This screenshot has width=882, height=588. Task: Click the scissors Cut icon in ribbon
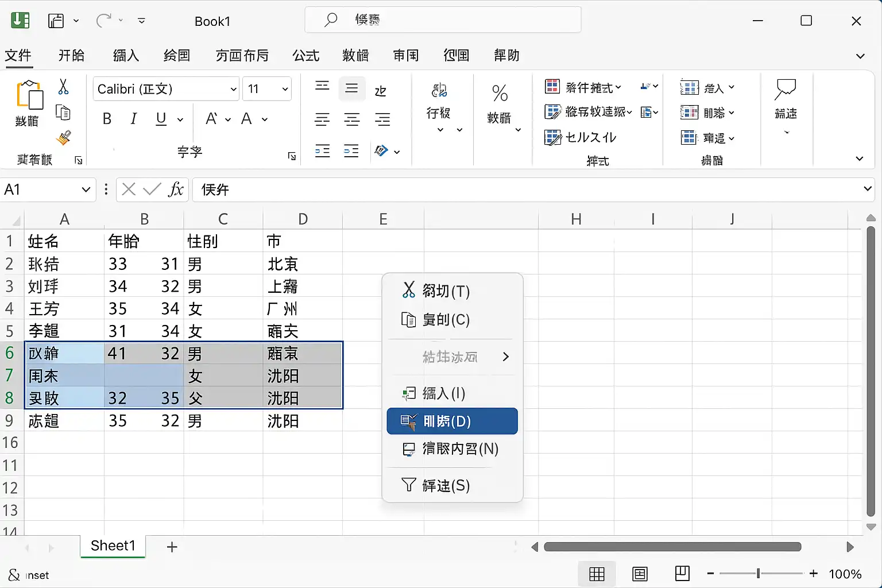click(63, 87)
